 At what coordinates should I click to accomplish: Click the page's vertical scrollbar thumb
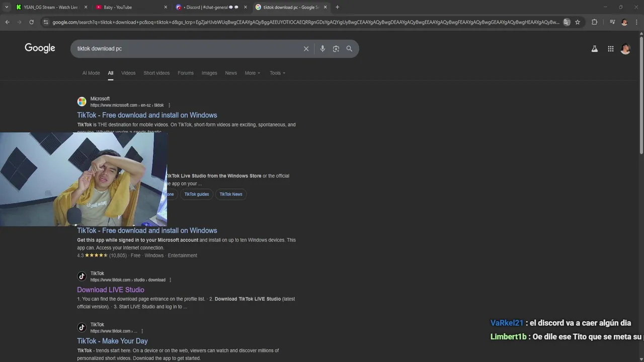coord(641,94)
